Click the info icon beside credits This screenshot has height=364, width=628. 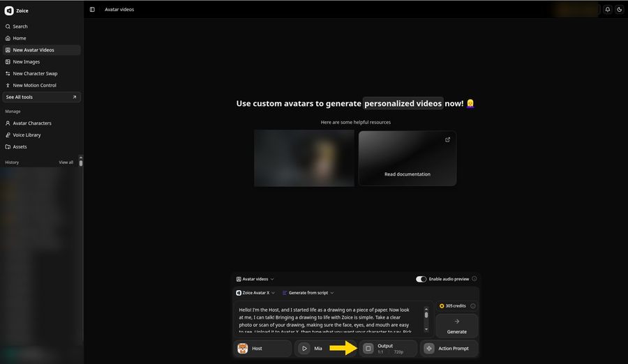(473, 306)
